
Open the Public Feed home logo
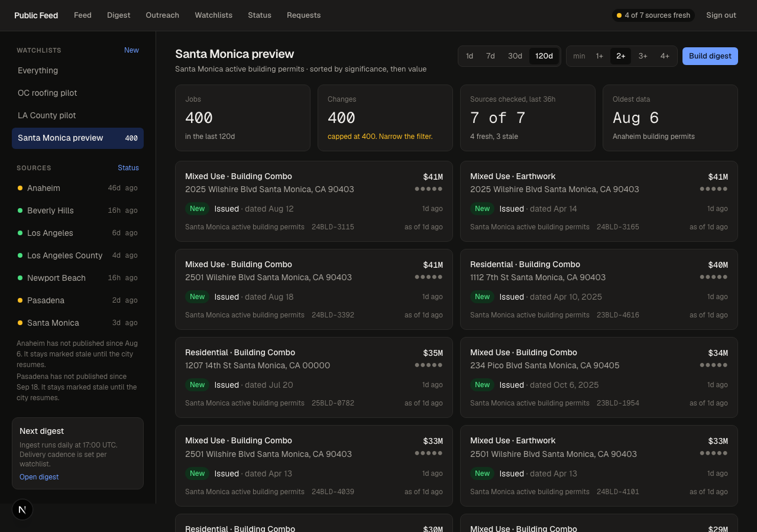tap(36, 15)
